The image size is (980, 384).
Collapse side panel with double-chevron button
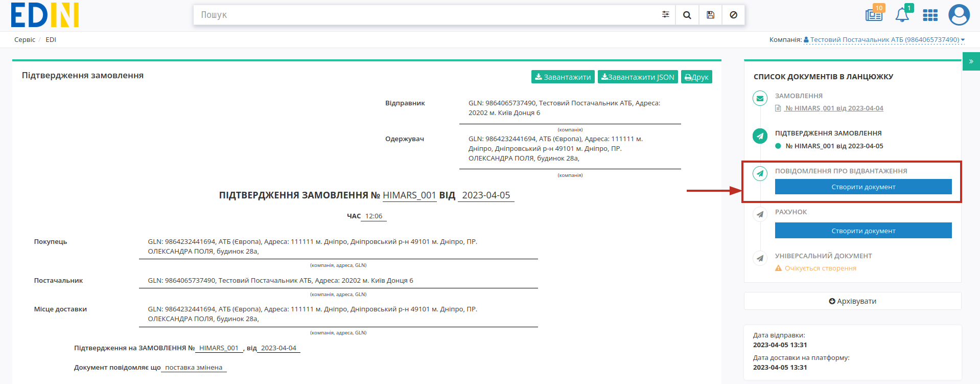click(971, 61)
